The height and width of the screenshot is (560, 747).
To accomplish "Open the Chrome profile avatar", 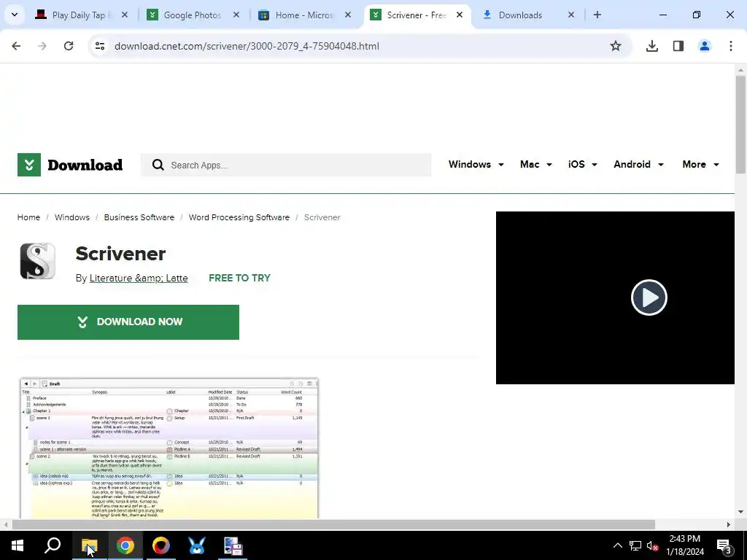I will 704,46.
